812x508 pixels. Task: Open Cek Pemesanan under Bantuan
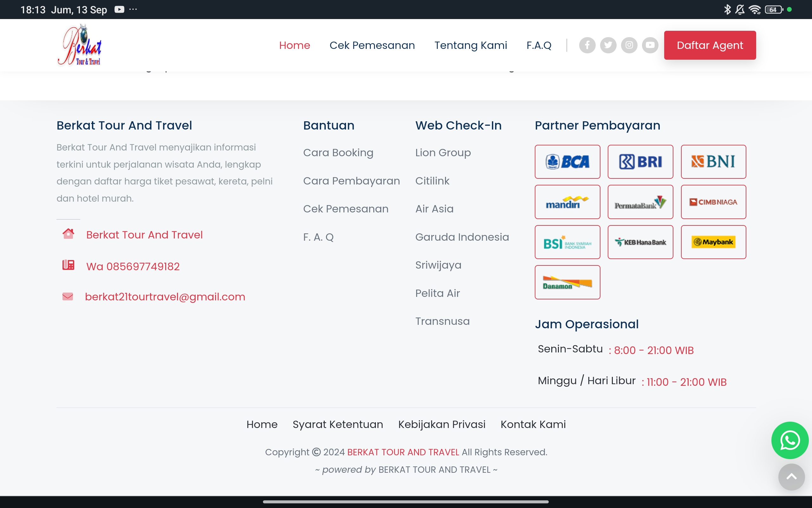point(346,209)
